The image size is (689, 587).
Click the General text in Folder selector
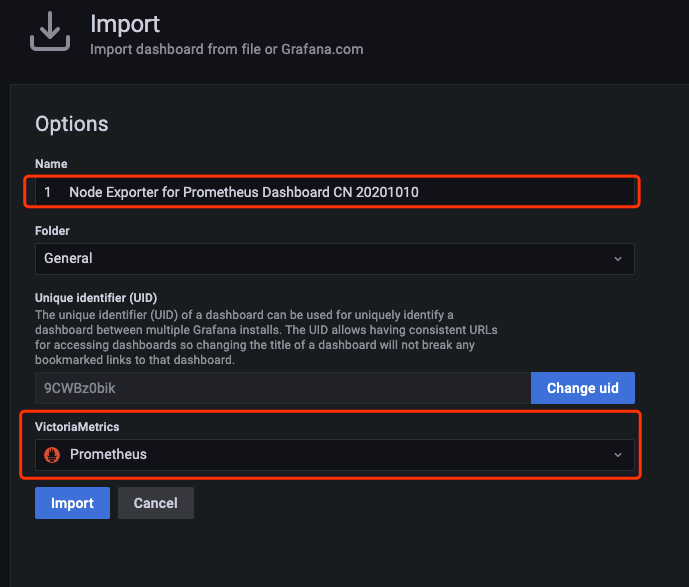(69, 258)
